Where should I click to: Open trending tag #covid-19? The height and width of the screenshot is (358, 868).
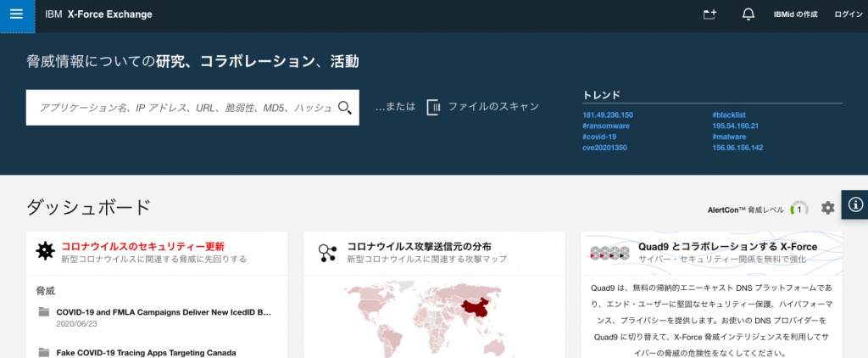click(x=599, y=137)
